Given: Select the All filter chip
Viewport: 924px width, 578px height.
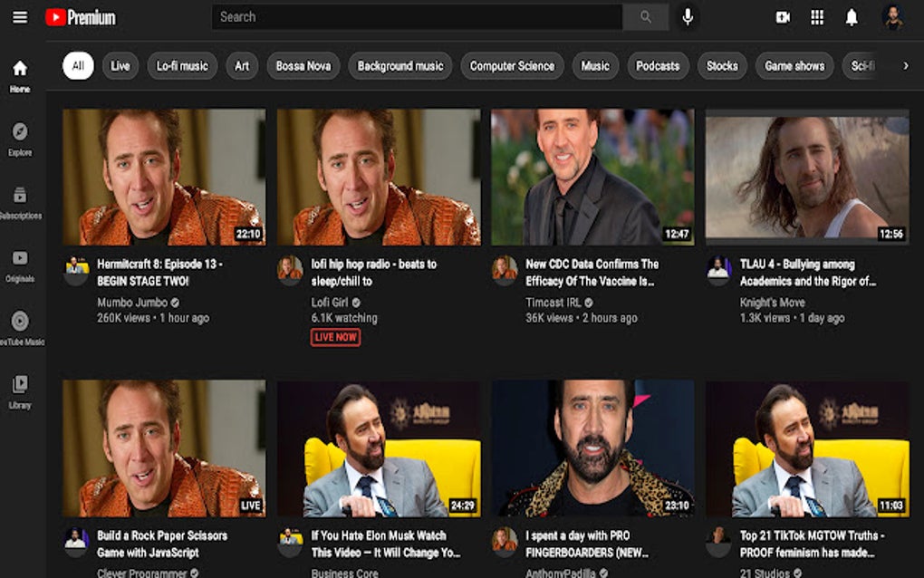Looking at the screenshot, I should coord(78,66).
